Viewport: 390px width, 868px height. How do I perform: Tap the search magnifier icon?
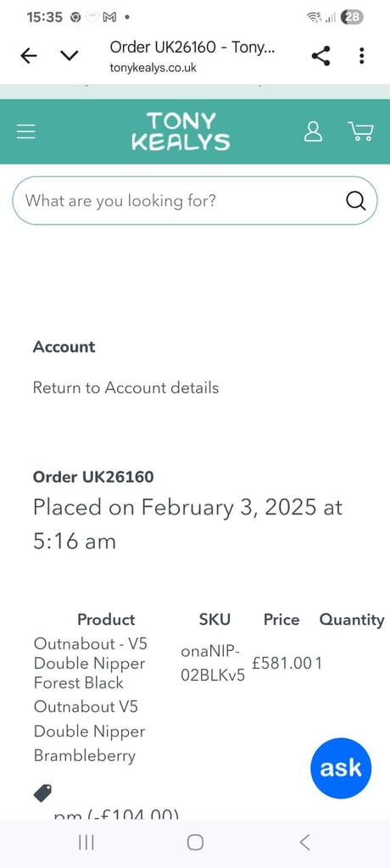[x=356, y=200]
